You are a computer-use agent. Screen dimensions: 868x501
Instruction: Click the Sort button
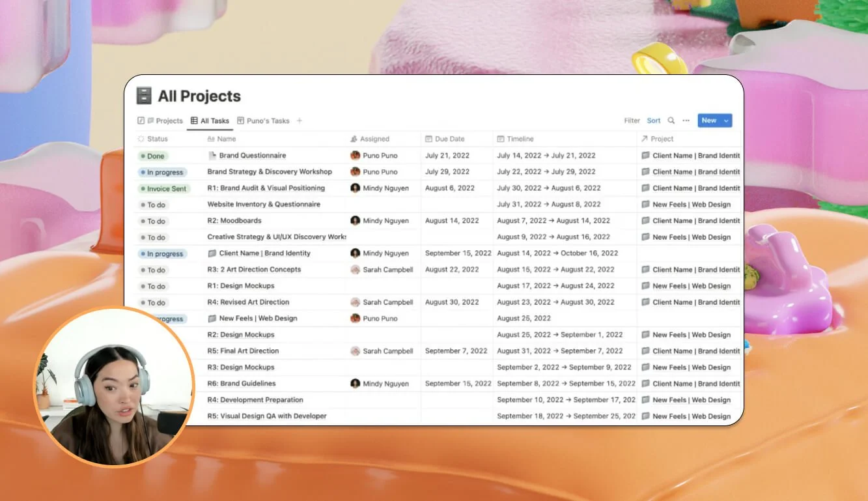point(654,121)
